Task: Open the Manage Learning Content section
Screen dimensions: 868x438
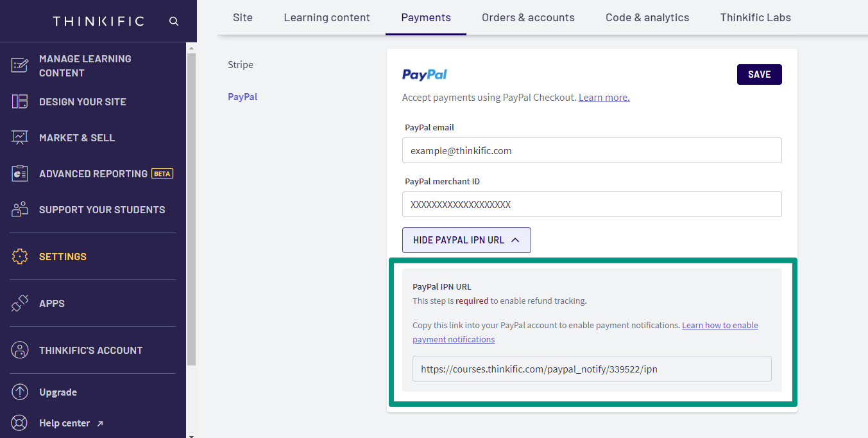Action: pos(84,65)
